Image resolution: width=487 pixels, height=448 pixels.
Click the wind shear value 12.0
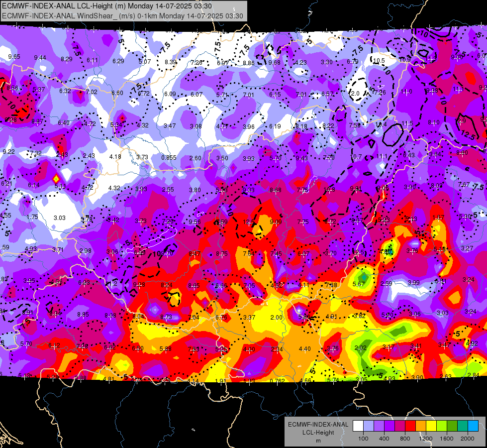pyautogui.click(x=354, y=93)
